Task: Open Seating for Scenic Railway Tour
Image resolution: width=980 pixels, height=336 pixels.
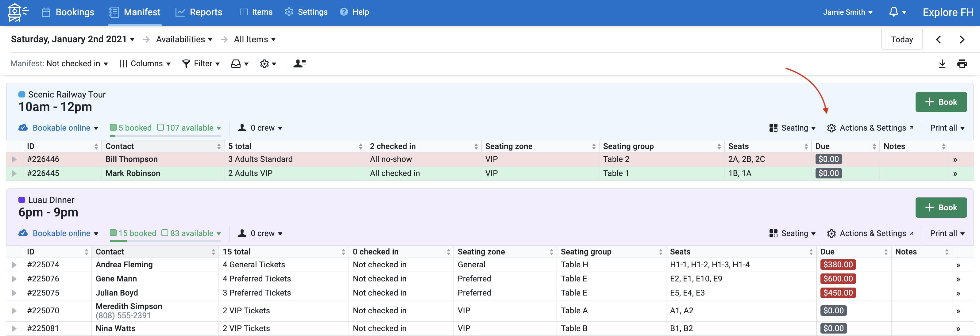Action: tap(792, 128)
